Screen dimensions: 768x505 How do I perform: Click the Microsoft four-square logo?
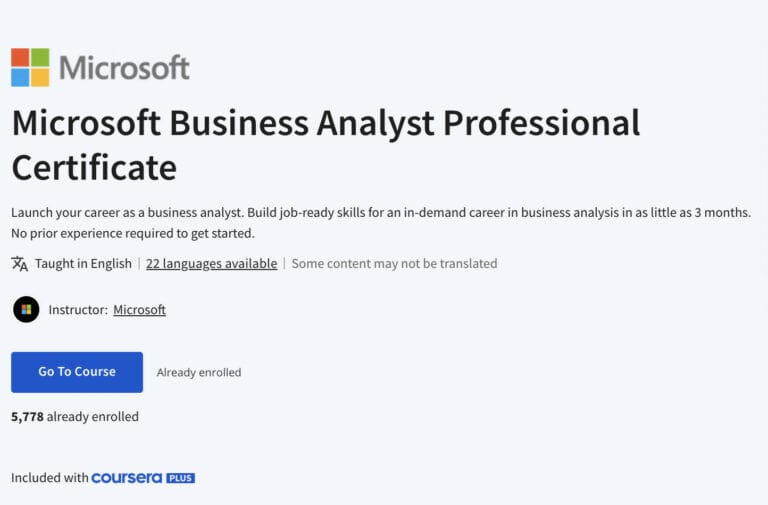tap(30, 68)
